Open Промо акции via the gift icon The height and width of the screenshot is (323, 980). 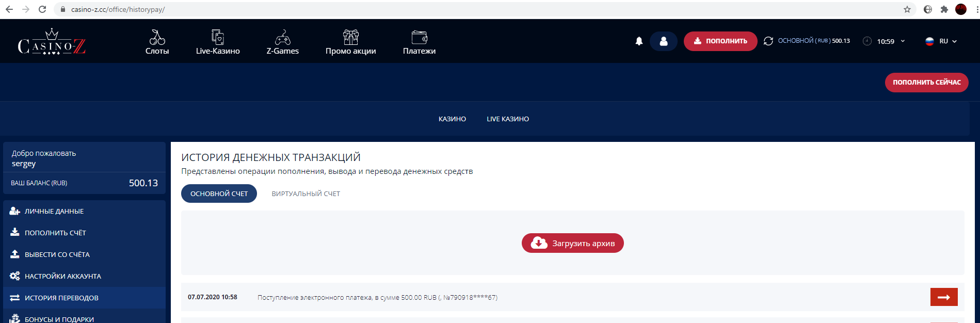coord(351,37)
